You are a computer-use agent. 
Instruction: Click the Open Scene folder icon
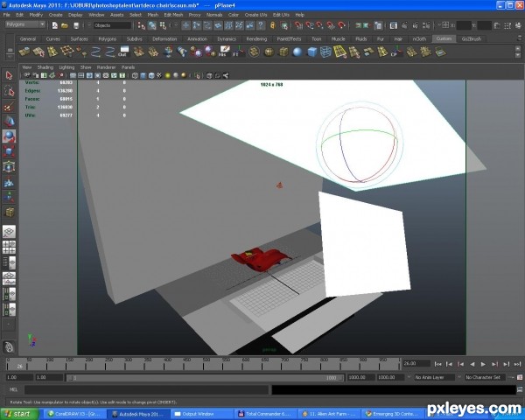click(65, 25)
